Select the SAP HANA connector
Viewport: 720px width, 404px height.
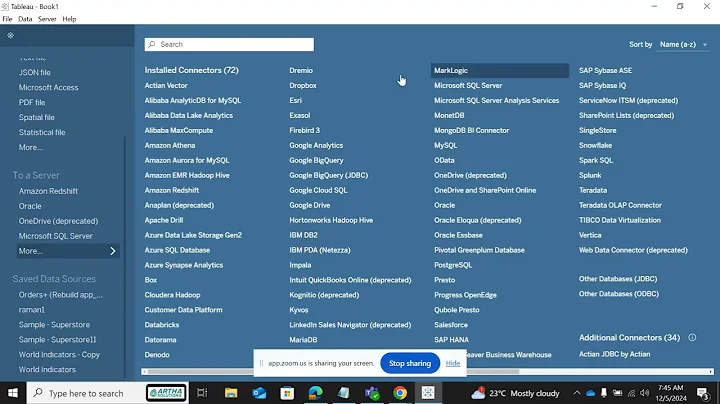click(x=451, y=340)
